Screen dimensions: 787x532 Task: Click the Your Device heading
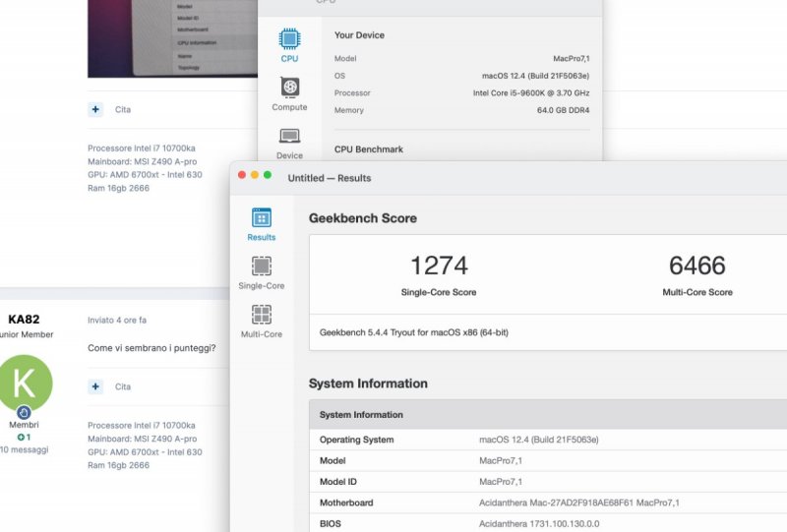click(359, 35)
